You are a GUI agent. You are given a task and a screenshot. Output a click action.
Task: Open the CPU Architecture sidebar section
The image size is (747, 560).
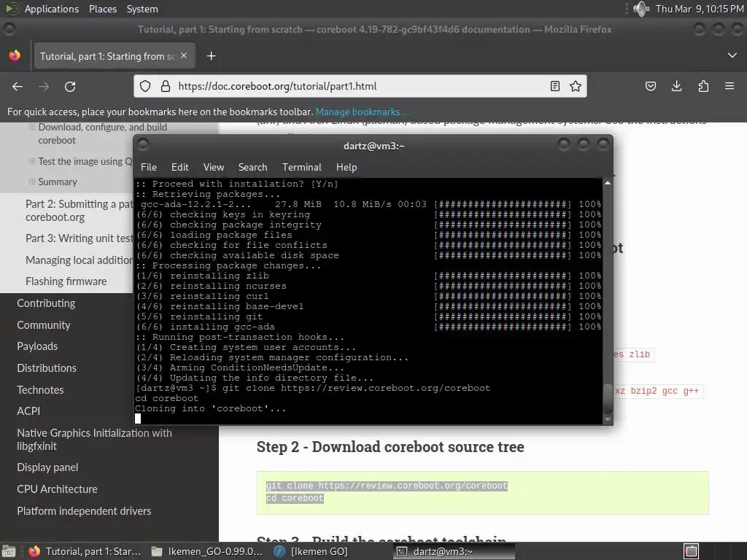click(57, 489)
